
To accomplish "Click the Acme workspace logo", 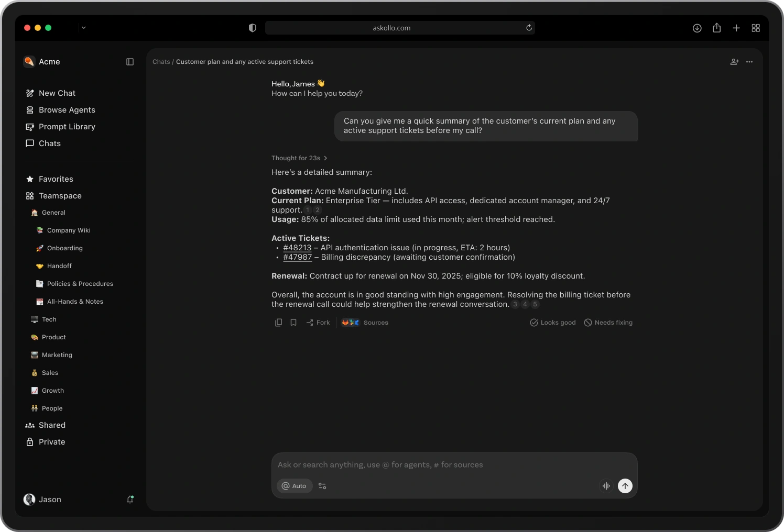I will coord(29,62).
